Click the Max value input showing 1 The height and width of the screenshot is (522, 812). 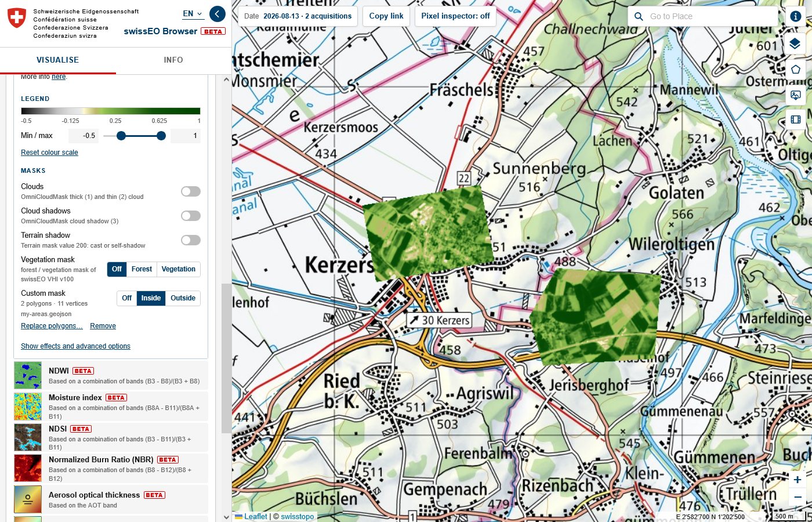186,136
